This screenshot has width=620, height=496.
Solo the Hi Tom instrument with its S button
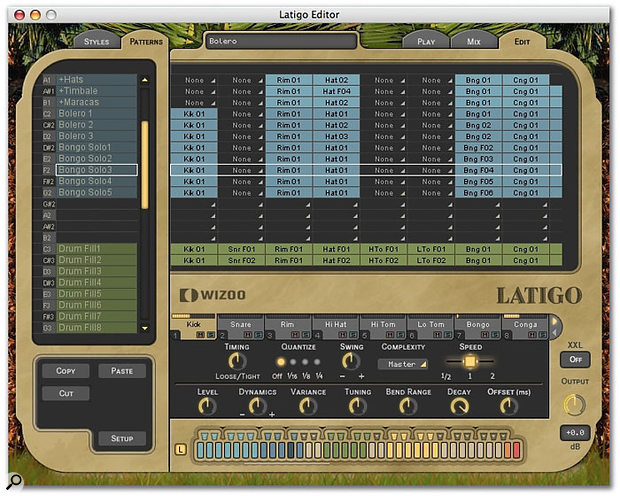pyautogui.click(x=400, y=335)
